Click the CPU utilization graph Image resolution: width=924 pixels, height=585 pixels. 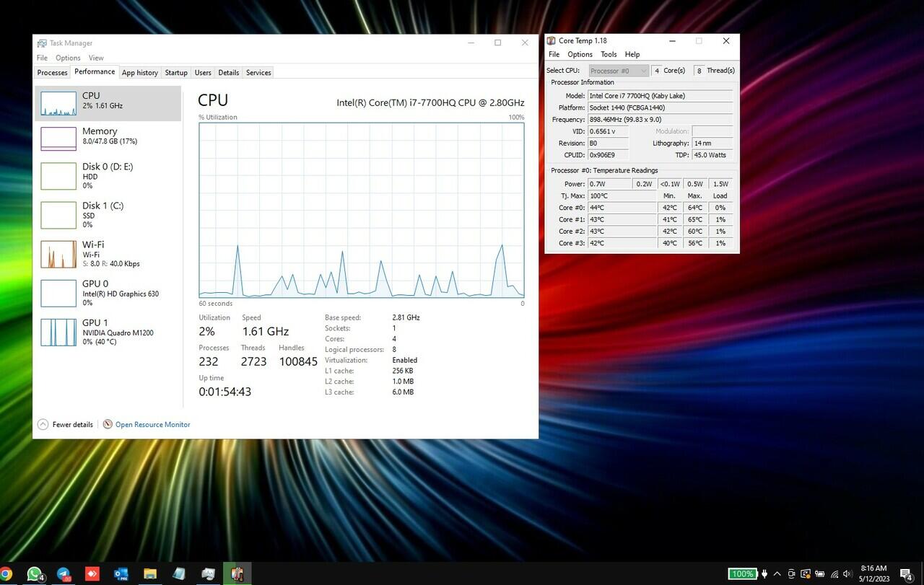(x=362, y=210)
